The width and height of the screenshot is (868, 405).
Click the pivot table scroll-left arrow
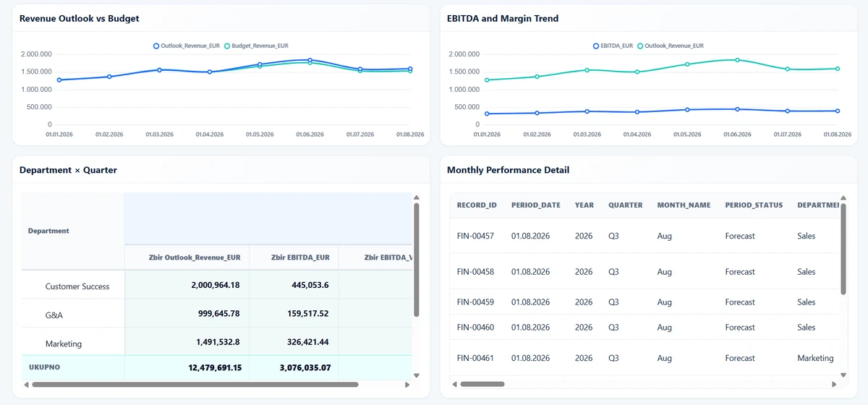coord(26,385)
